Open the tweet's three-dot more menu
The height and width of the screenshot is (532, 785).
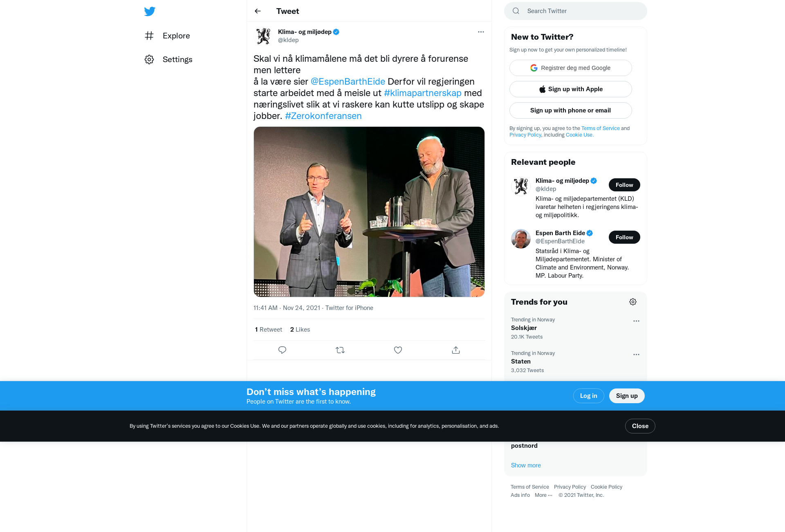pos(481,32)
